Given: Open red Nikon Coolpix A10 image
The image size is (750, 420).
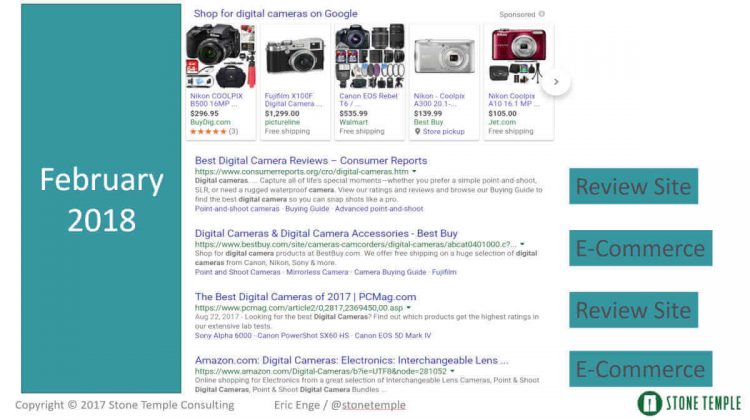Looking at the screenshot, I should 518,56.
